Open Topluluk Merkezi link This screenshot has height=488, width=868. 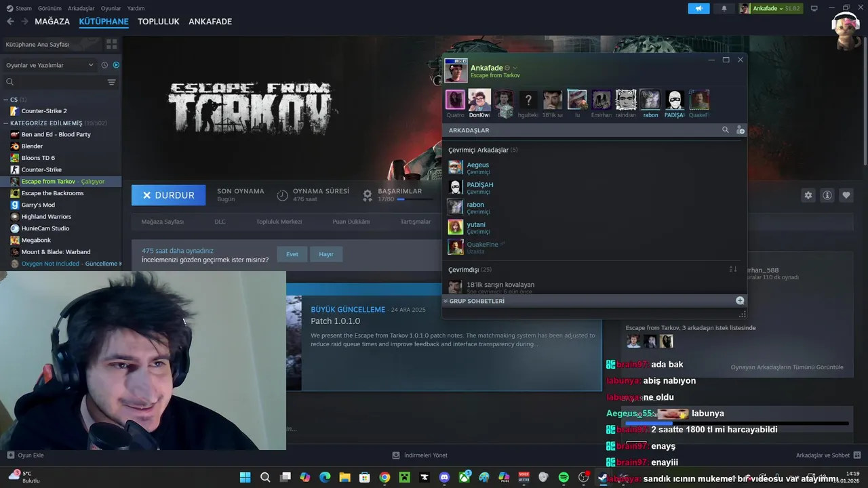pos(279,222)
